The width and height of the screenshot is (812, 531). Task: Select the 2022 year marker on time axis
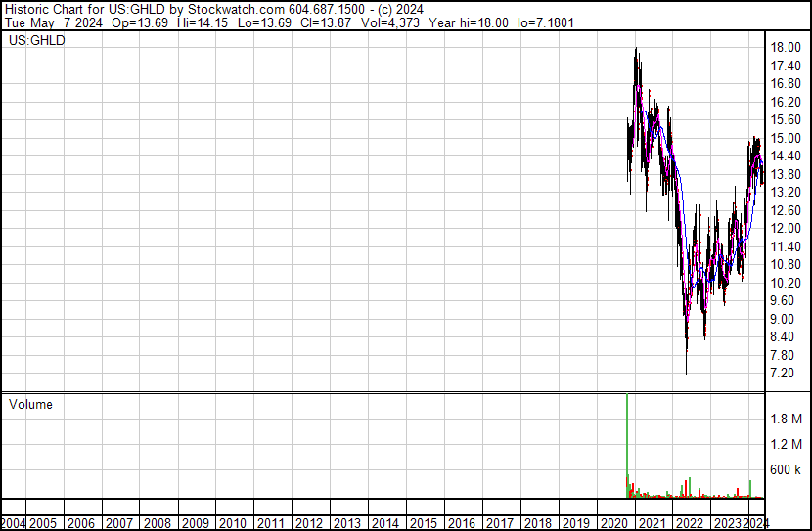tap(689, 523)
